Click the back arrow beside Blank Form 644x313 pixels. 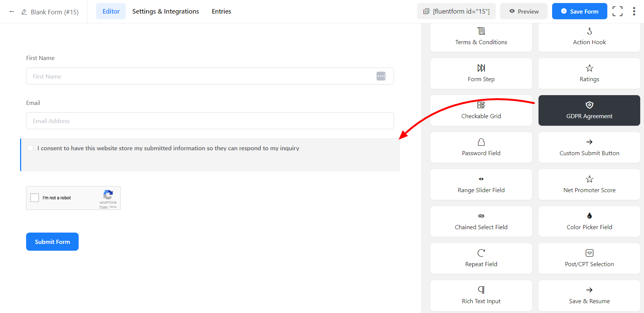(x=12, y=12)
